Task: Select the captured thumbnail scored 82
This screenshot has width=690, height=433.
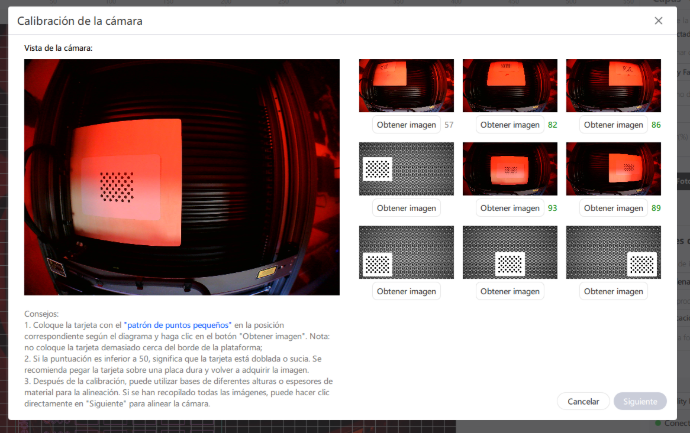Action: 510,85
